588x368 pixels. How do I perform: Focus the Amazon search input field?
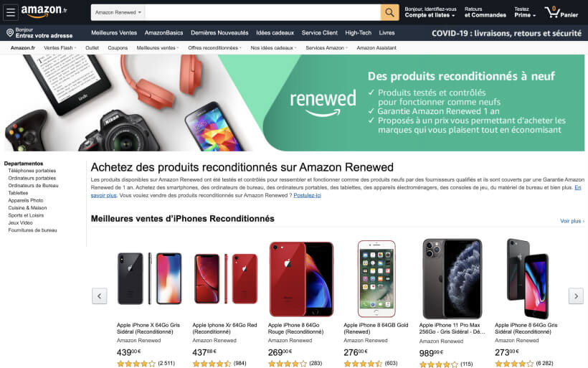262,12
